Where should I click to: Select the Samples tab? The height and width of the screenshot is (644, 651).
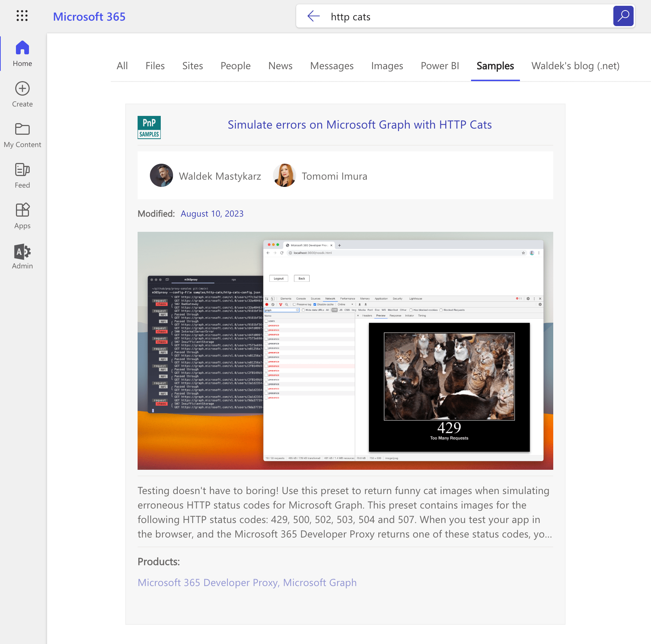(495, 66)
